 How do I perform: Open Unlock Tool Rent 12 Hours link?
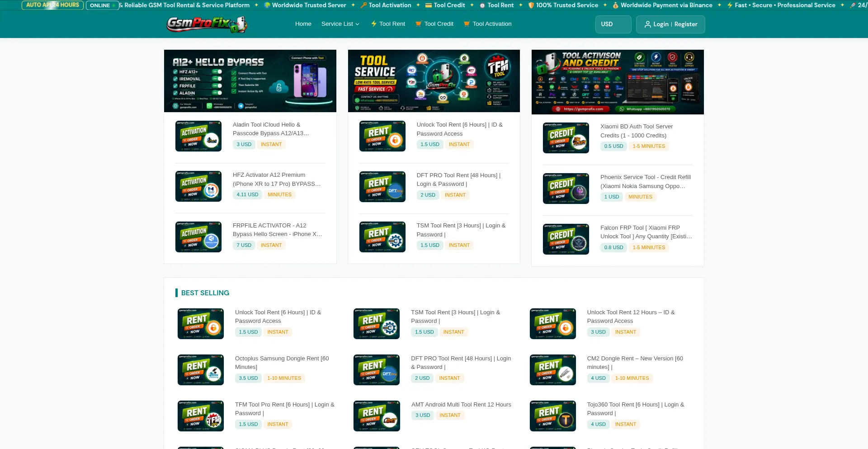pyautogui.click(x=631, y=317)
